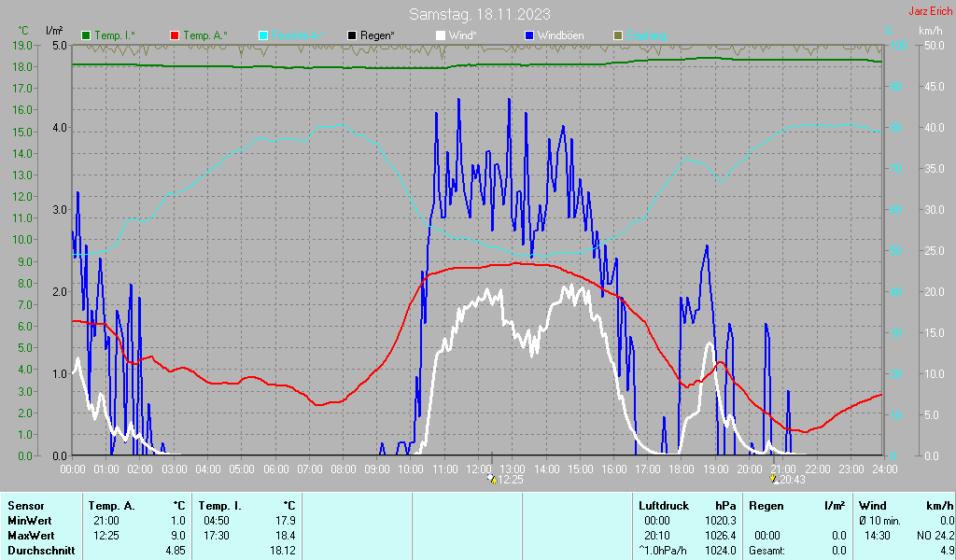Viewport: 956px width, 560px height.
Task: Click the '15:00' time axis label
Action: pos(580,469)
